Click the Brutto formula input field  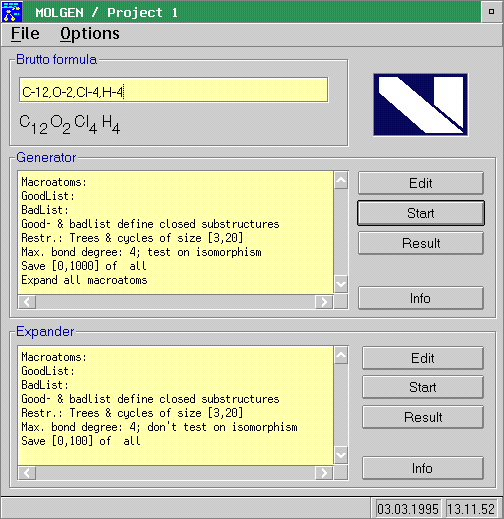tap(173, 90)
